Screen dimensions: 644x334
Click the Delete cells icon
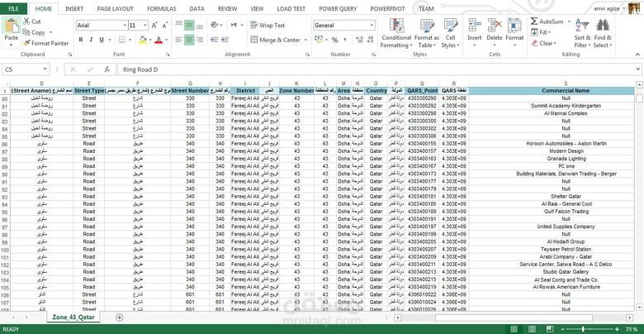(x=495, y=26)
